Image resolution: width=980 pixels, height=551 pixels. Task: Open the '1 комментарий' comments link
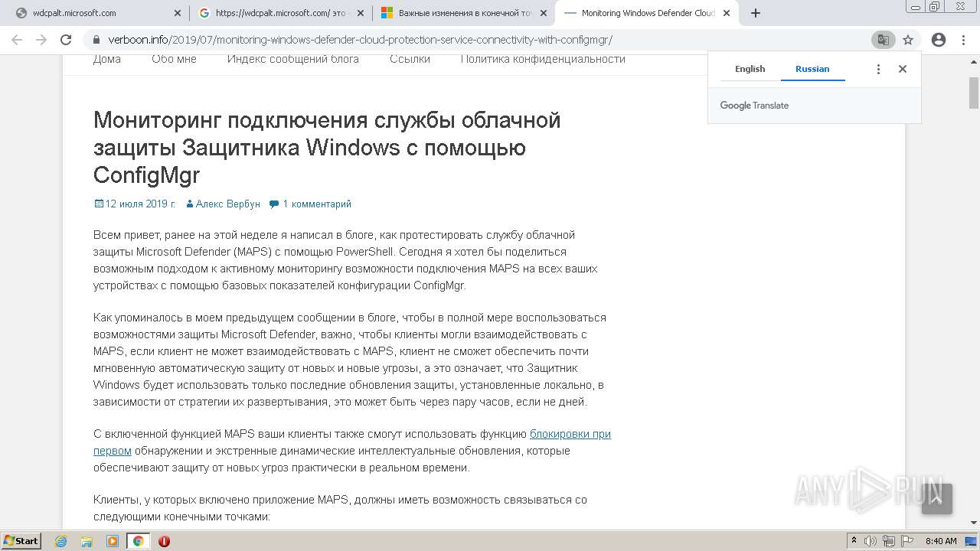click(316, 204)
